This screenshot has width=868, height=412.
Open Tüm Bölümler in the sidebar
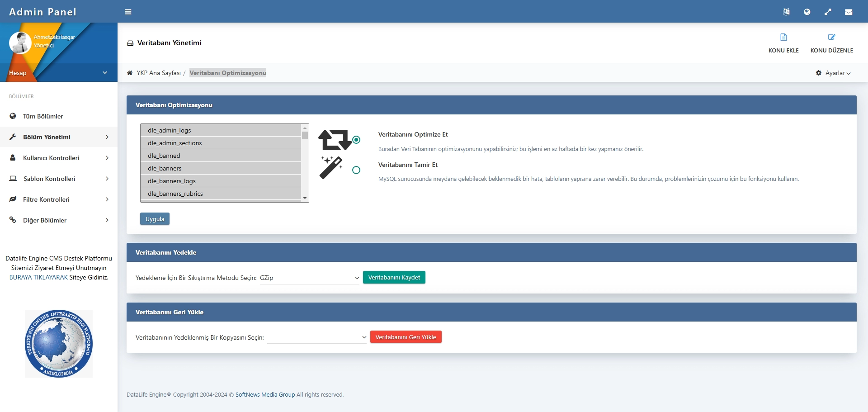pyautogui.click(x=43, y=116)
